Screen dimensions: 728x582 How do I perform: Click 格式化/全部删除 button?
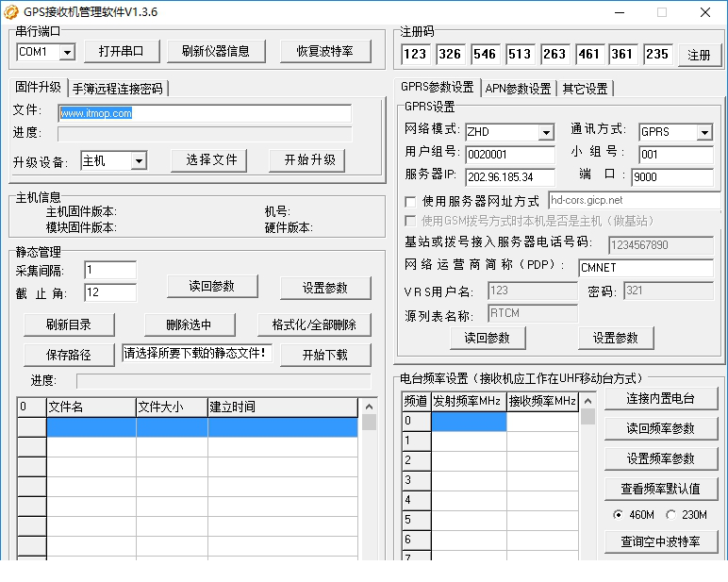[314, 324]
